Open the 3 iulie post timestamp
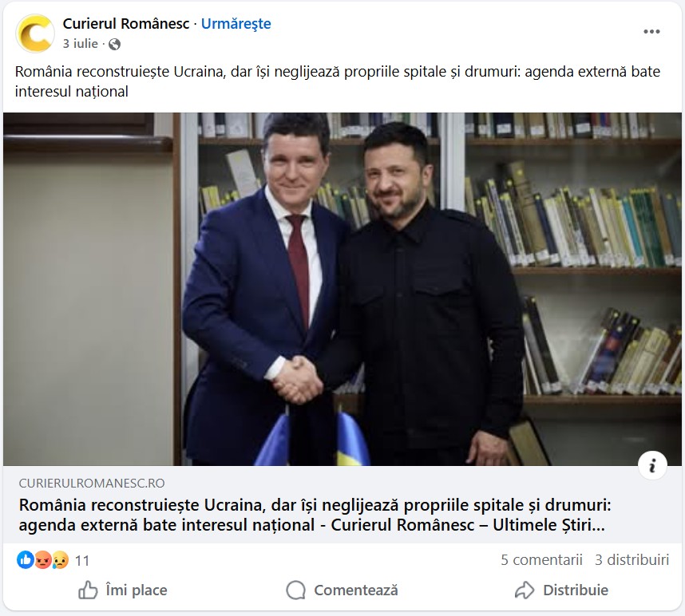The height and width of the screenshot is (616, 685). (80, 44)
